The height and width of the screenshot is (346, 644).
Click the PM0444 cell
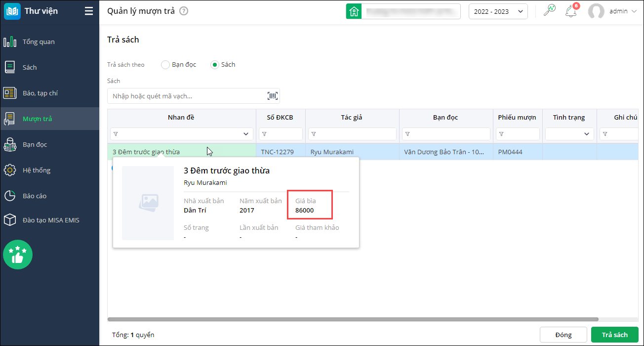(518, 152)
